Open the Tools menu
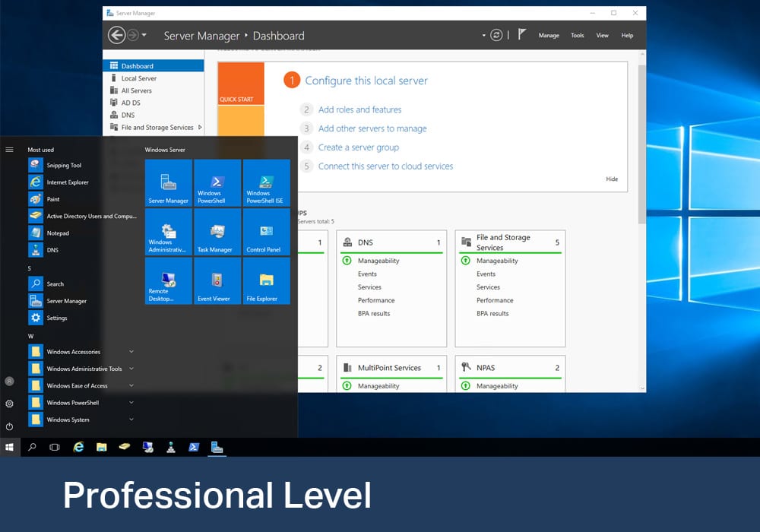Image resolution: width=760 pixels, height=532 pixels. 578,36
